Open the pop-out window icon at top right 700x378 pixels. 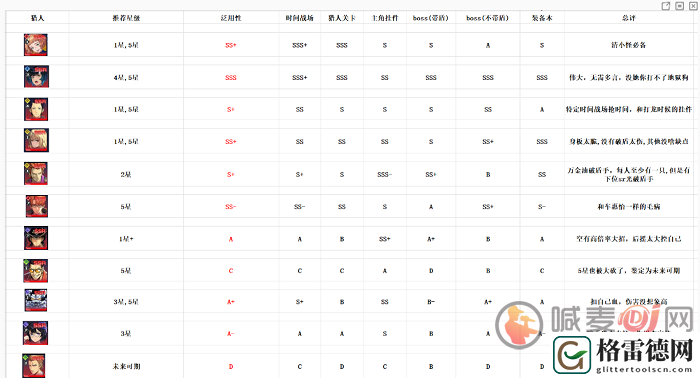click(x=666, y=6)
